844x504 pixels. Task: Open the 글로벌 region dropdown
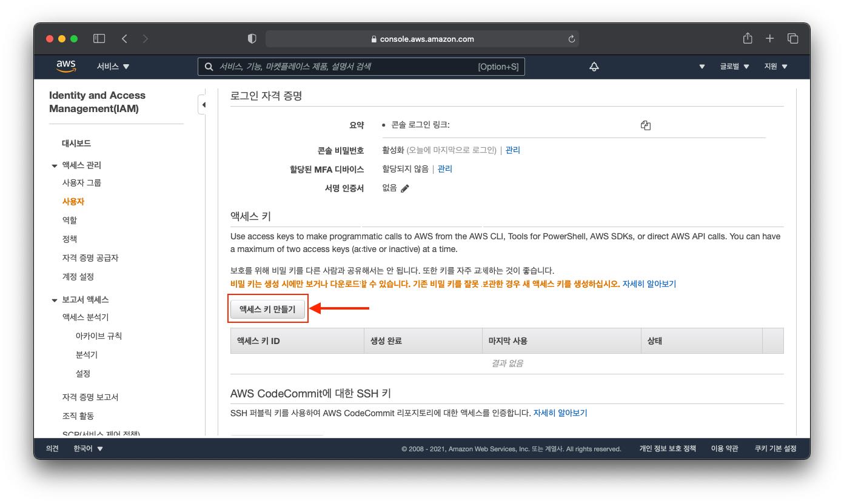click(735, 67)
